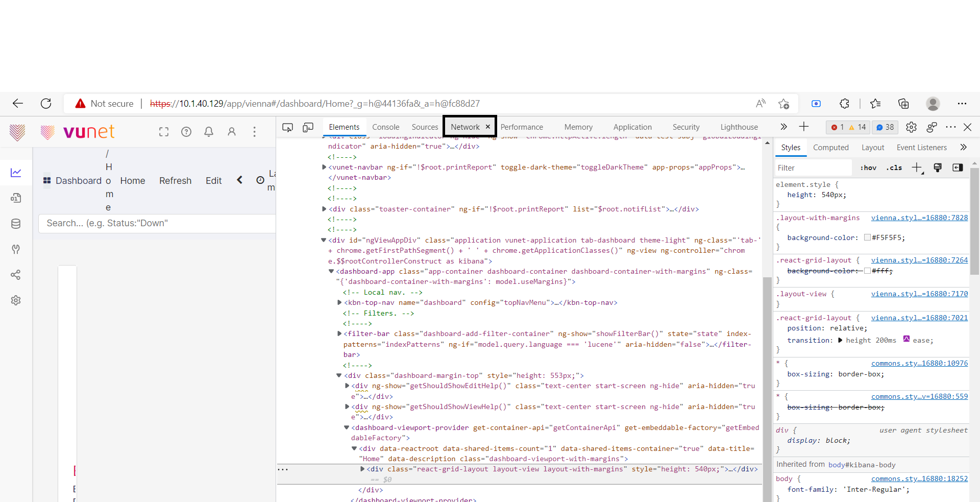This screenshot has width=980, height=502.
Task: Open DevTools settings gear
Action: coord(911,127)
